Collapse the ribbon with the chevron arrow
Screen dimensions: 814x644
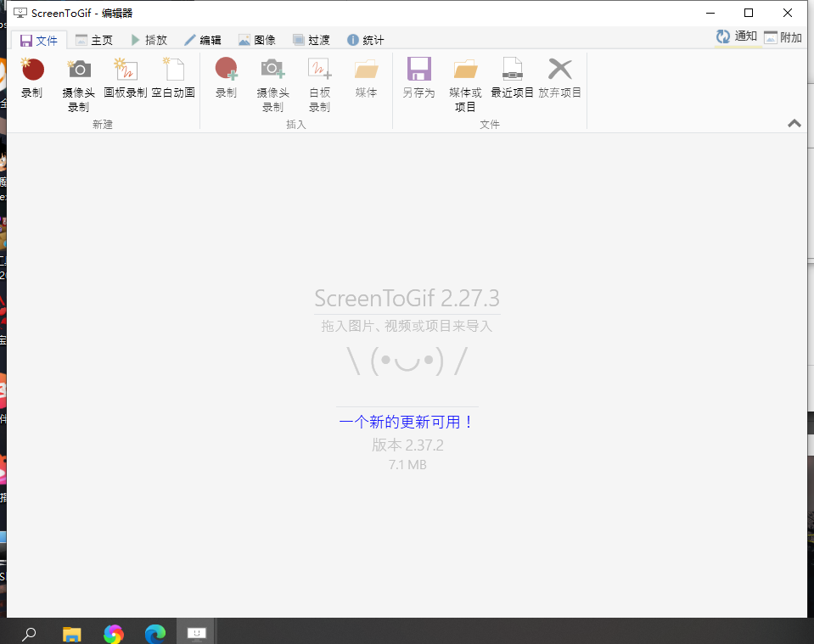coord(794,123)
